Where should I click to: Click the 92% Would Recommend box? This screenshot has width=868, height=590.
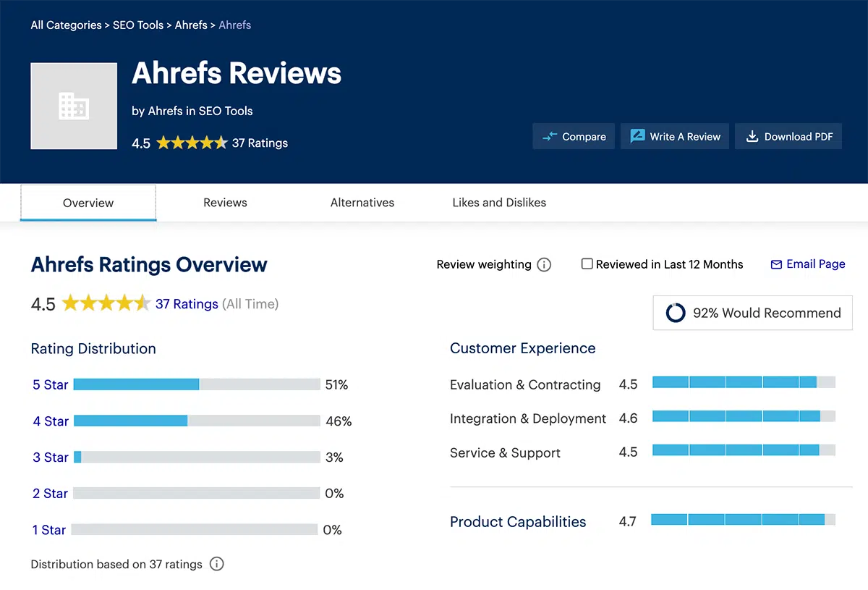[752, 313]
